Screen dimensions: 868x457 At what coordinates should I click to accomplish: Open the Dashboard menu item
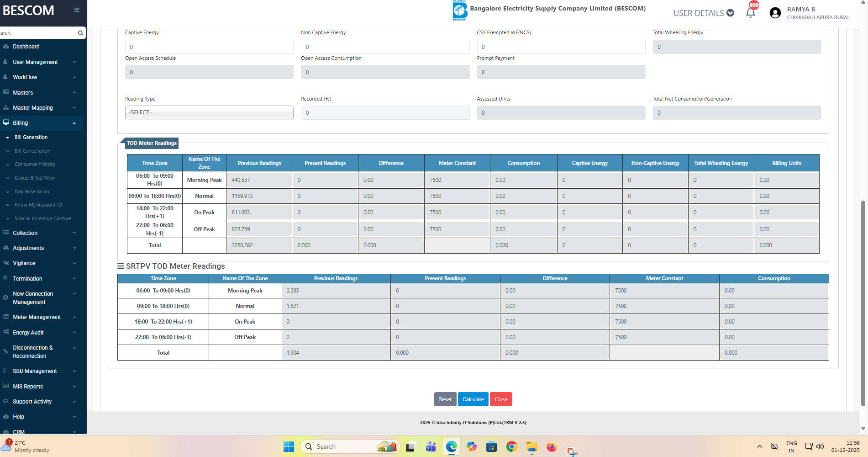tap(26, 47)
